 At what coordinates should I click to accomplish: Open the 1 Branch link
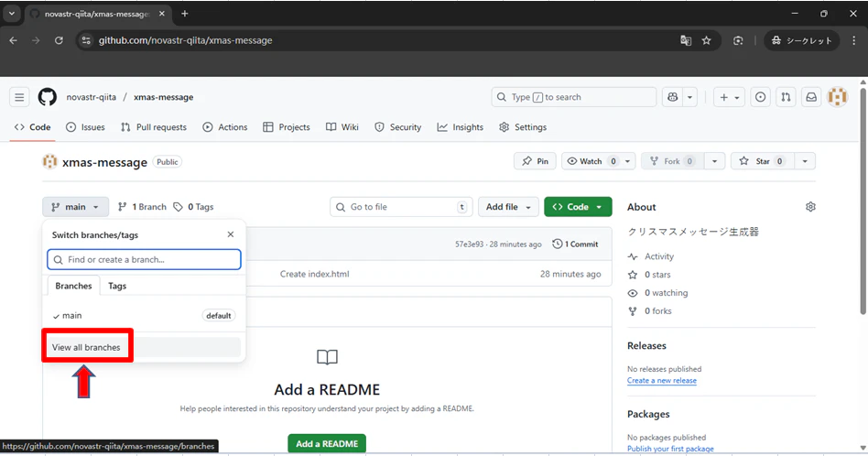coord(142,207)
